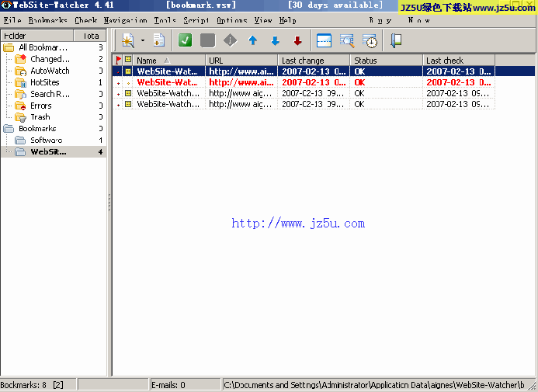This screenshot has height=392, width=538.
Task: Select the All Bookmarks folder
Action: click(43, 47)
